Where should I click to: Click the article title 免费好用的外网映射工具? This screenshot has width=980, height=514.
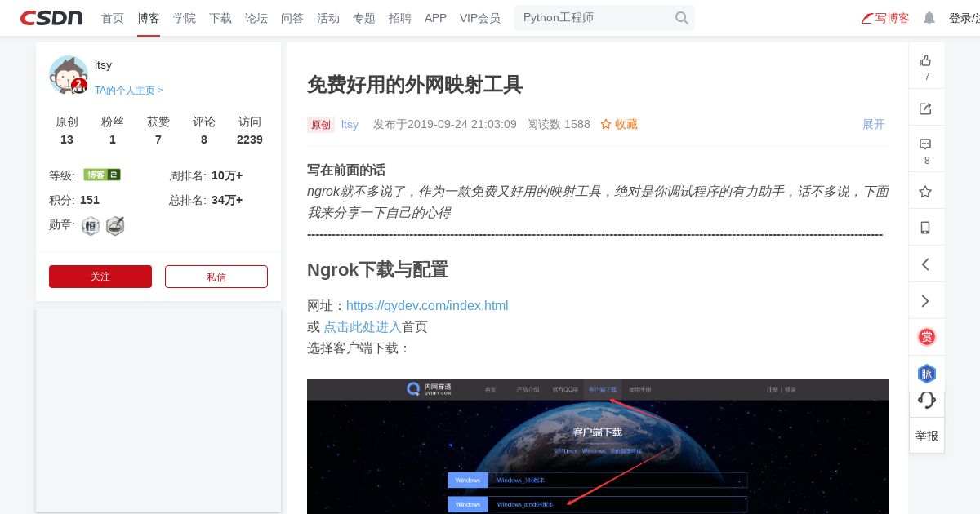[415, 84]
